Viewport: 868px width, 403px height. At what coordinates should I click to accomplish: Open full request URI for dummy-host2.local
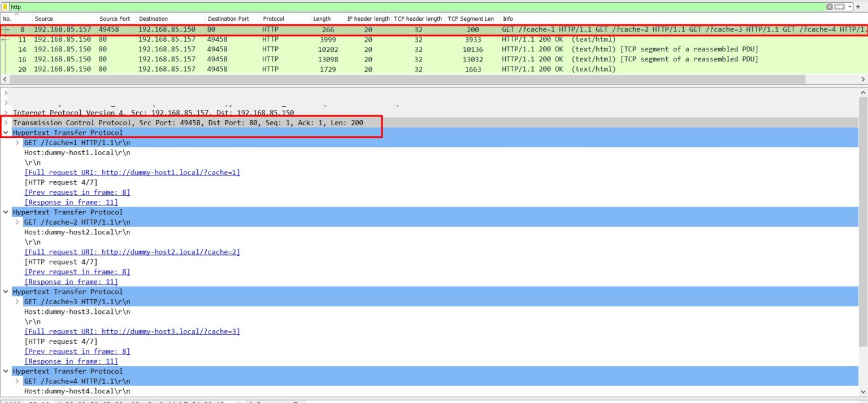click(132, 252)
